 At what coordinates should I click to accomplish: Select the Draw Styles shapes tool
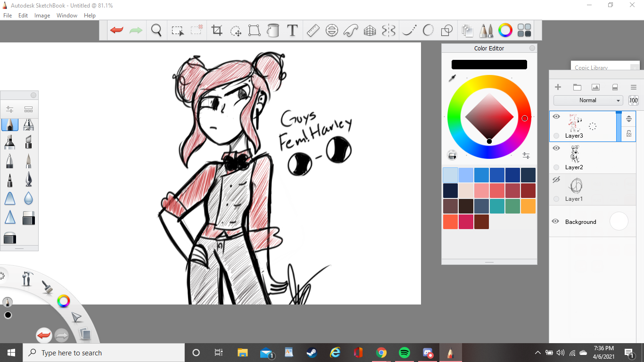[446, 31]
